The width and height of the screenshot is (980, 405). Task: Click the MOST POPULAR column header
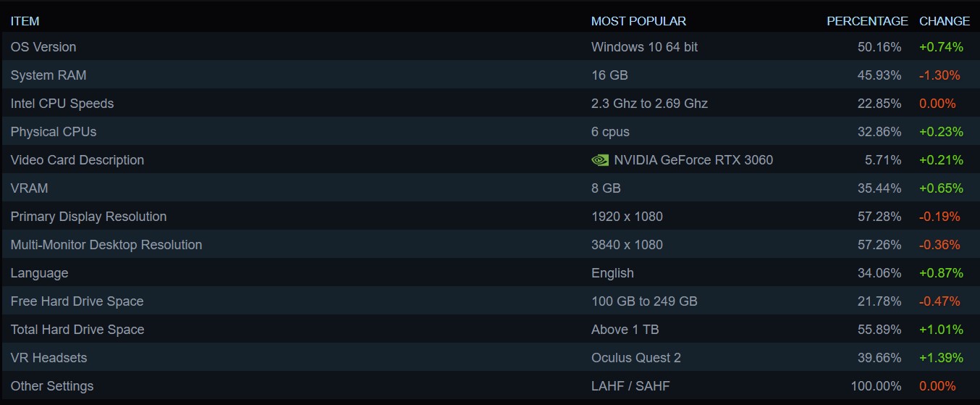tap(638, 21)
